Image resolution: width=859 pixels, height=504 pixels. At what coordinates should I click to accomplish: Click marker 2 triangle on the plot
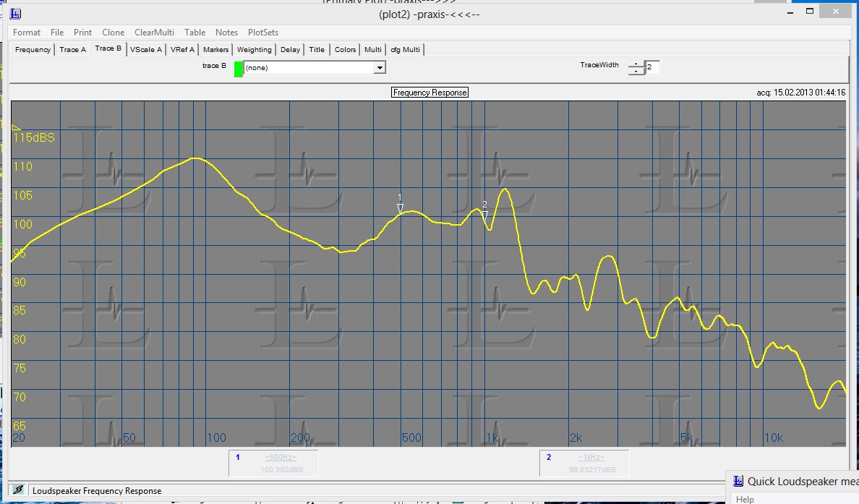point(485,215)
